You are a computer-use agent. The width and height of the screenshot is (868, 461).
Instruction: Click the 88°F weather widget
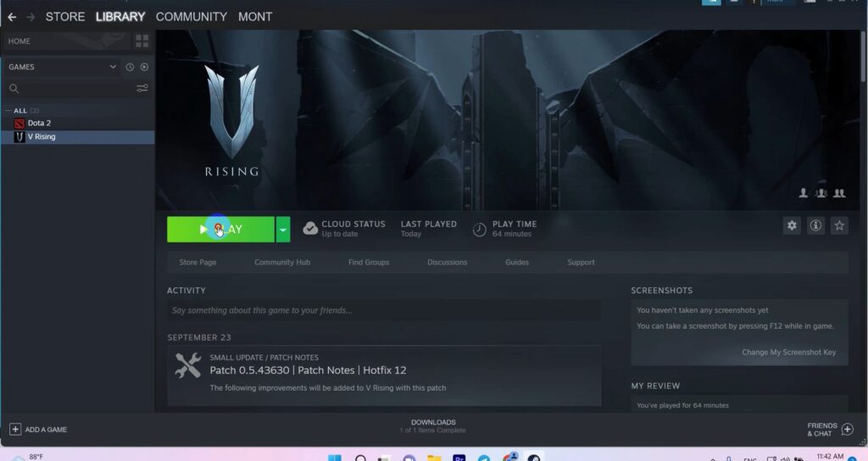point(28,457)
